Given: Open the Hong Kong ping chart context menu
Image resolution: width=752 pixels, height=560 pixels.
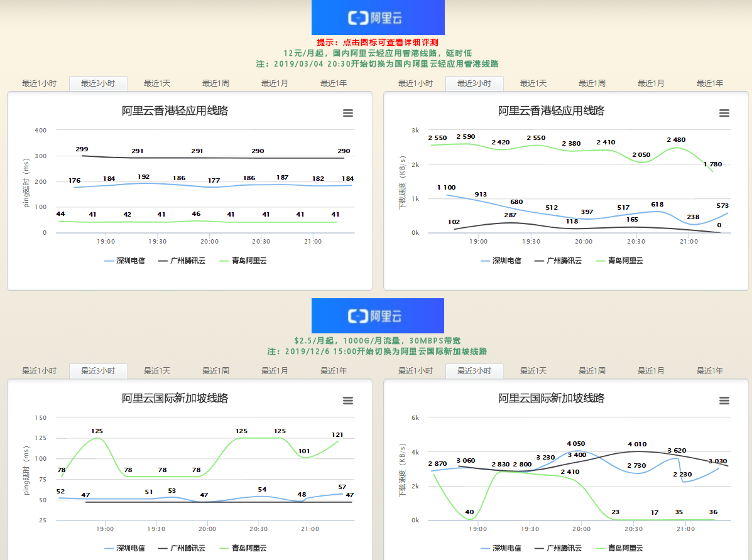Looking at the screenshot, I should click(347, 113).
